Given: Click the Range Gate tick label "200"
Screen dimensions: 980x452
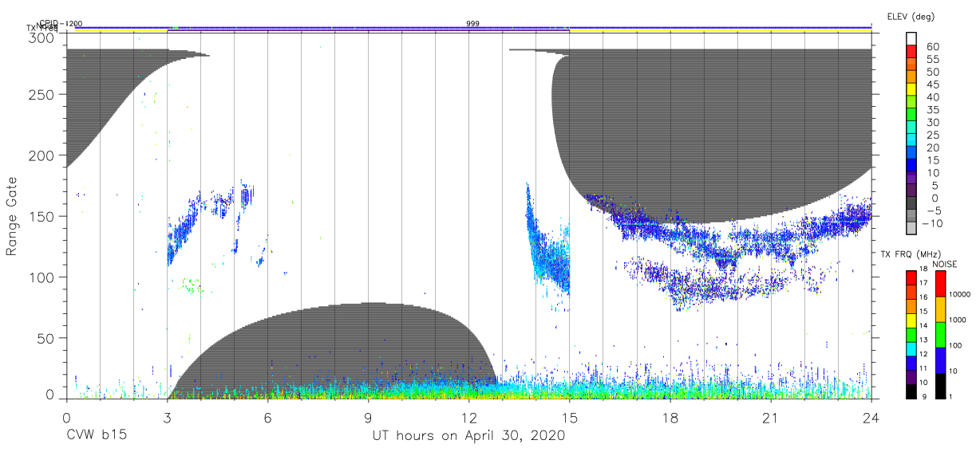Looking at the screenshot, I should point(43,155).
